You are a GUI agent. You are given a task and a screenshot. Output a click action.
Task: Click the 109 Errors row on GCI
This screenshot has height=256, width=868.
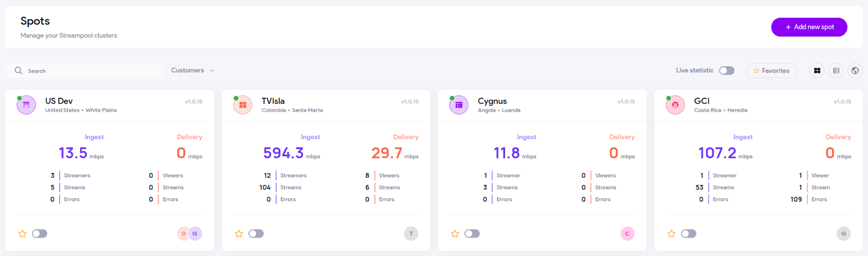click(x=808, y=200)
